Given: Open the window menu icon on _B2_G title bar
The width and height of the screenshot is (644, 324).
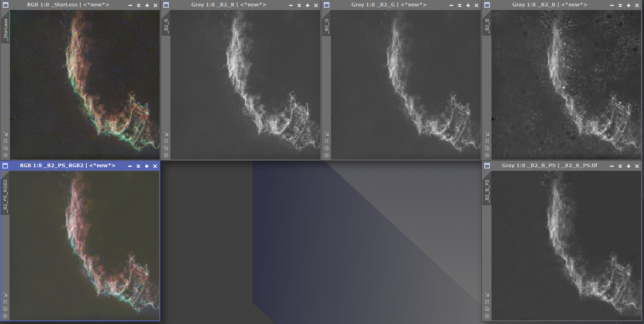Looking at the screenshot, I should [327, 5].
